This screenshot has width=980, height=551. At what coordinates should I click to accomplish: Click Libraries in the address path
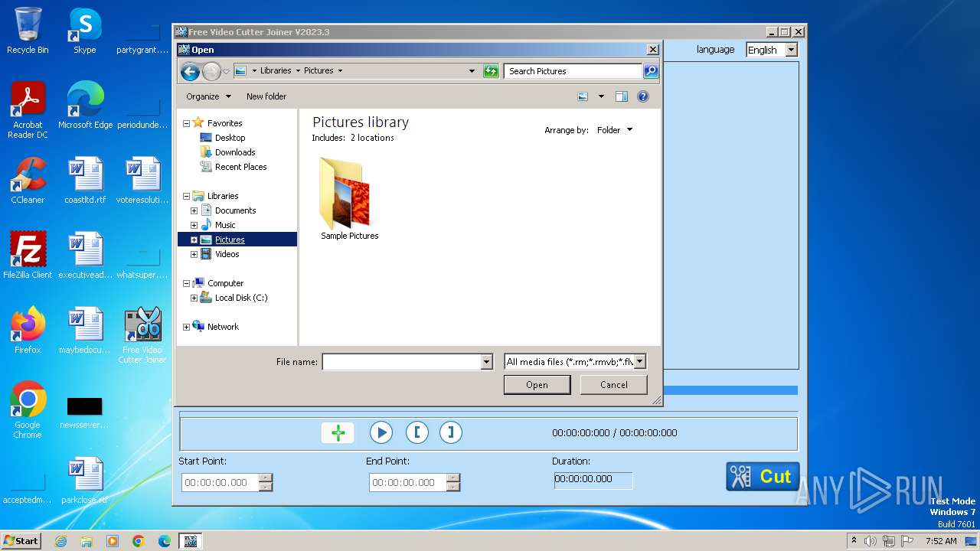click(x=276, y=70)
